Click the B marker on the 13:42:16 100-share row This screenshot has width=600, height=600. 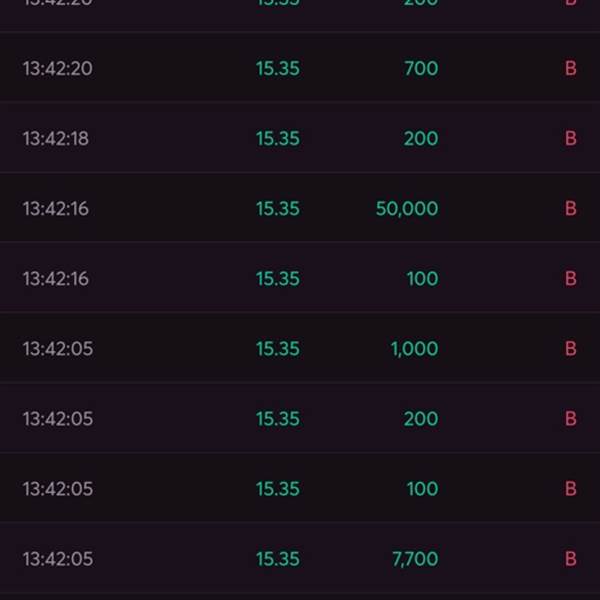571,279
